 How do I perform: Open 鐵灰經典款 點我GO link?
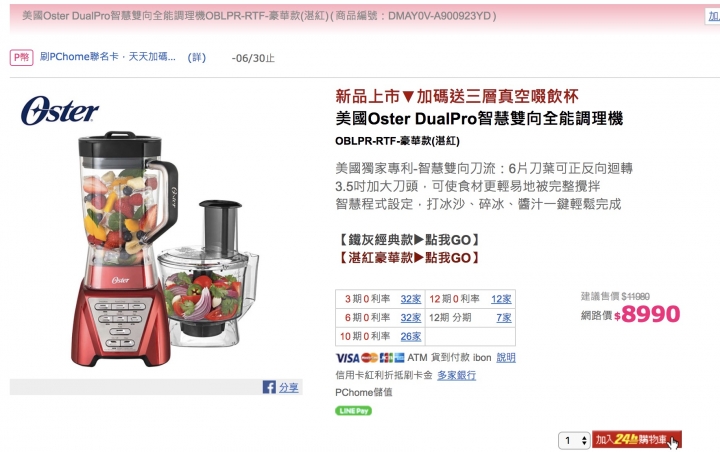point(409,240)
